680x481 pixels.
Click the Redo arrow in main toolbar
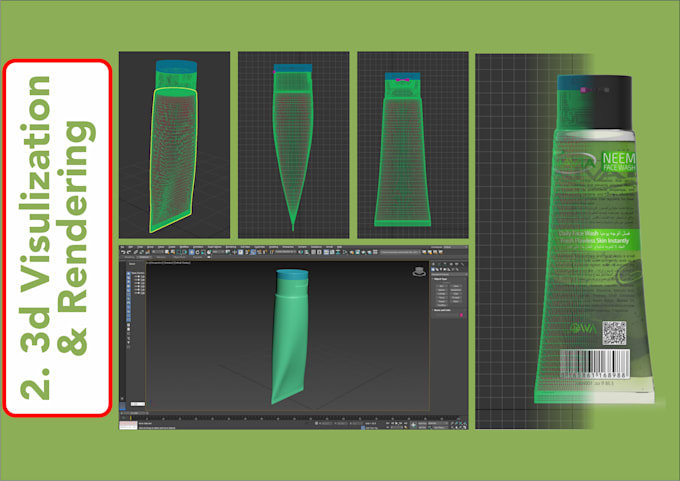129,253
